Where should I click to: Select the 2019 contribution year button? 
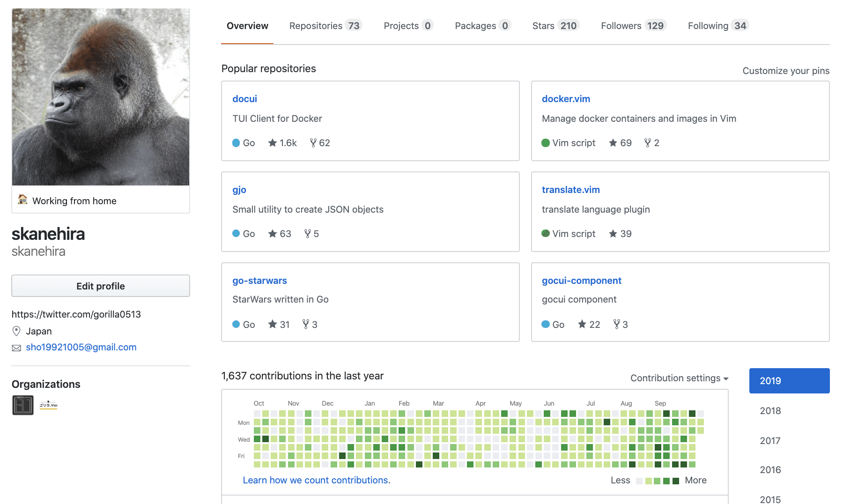tap(790, 381)
